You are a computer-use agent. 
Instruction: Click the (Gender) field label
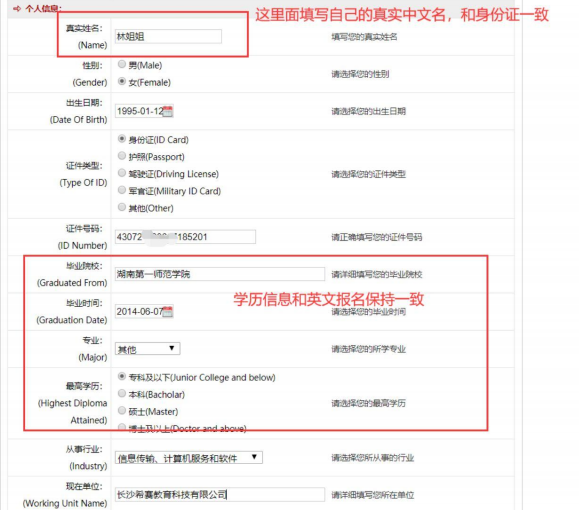[x=90, y=82]
